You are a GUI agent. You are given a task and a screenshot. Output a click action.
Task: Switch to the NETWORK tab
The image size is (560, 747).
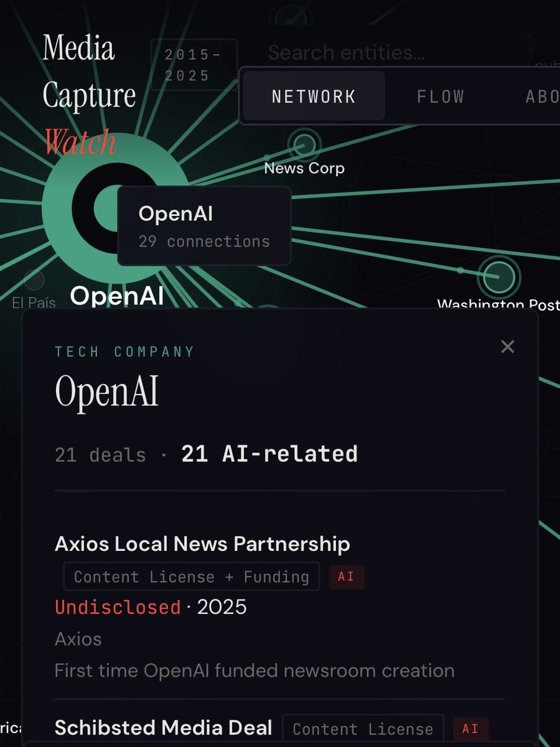[x=314, y=96]
